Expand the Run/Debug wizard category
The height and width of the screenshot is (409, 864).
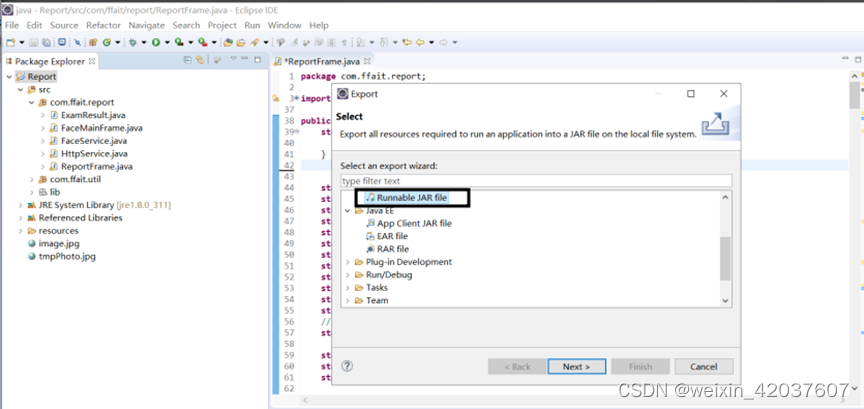(348, 275)
